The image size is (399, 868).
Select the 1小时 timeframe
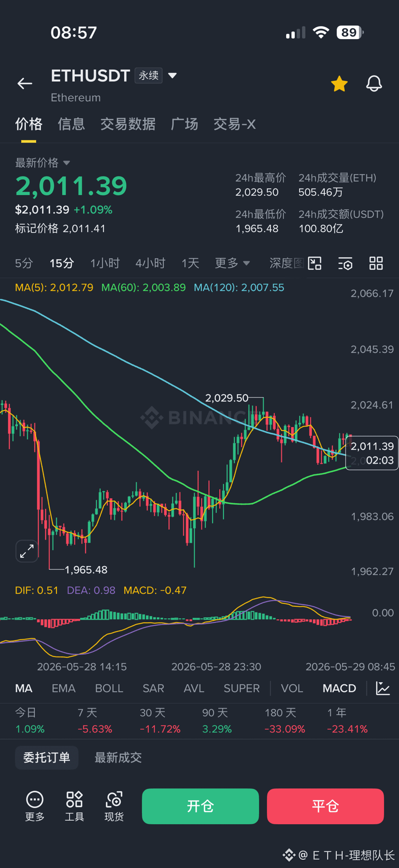pos(105,263)
